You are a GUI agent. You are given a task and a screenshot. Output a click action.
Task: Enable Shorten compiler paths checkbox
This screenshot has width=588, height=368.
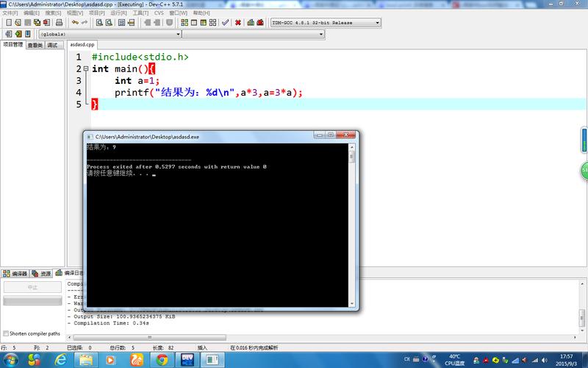coord(6,333)
